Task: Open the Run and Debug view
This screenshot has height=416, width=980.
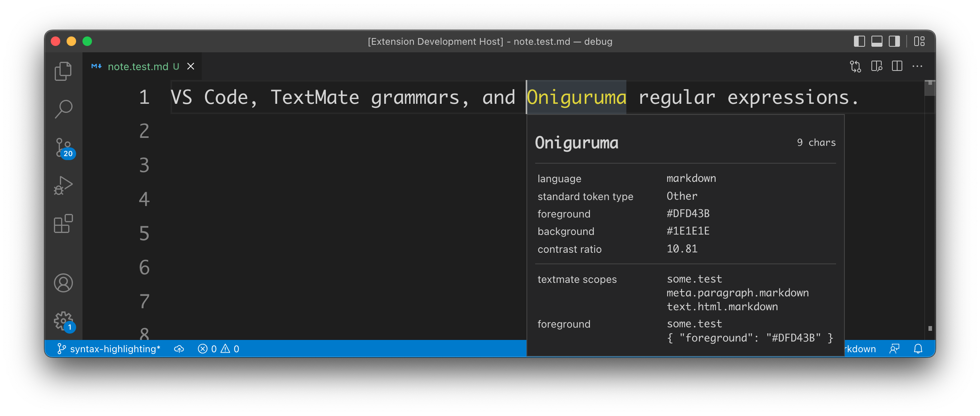Action: [63, 185]
